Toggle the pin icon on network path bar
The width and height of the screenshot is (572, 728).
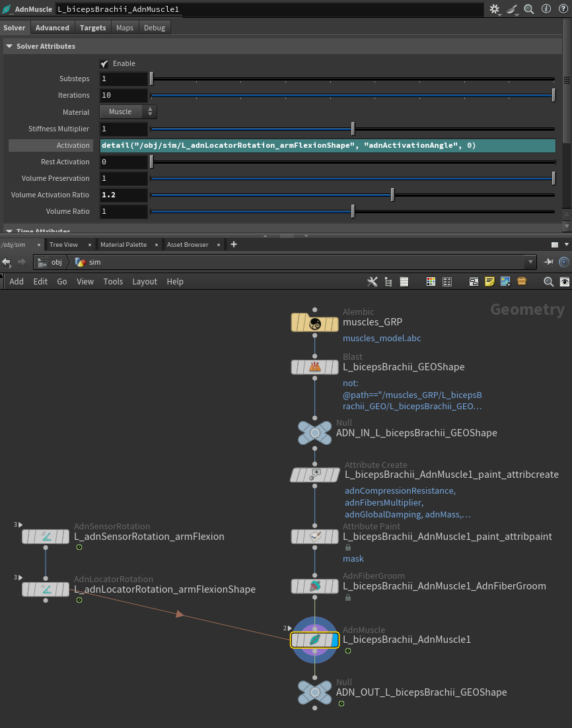[548, 262]
